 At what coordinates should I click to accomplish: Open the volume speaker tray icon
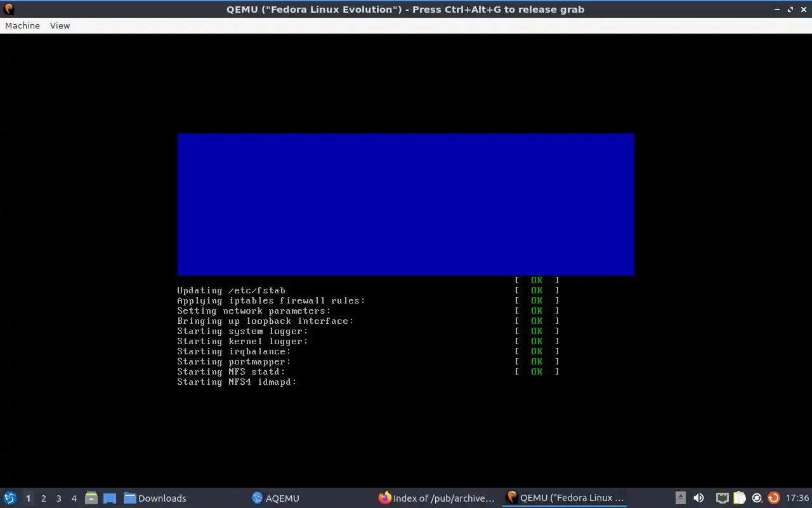(698, 498)
